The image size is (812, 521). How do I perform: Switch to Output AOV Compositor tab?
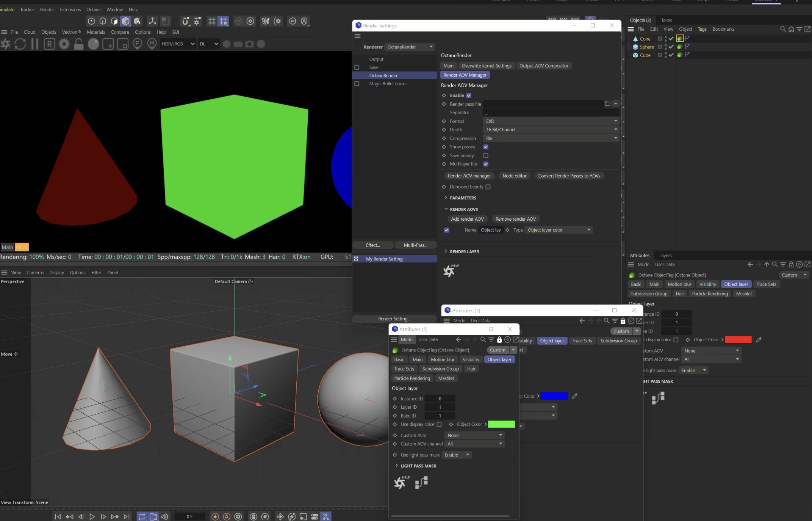(544, 66)
